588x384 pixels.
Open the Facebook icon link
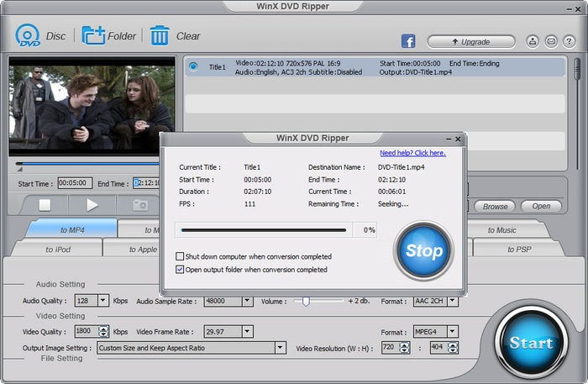coord(408,41)
